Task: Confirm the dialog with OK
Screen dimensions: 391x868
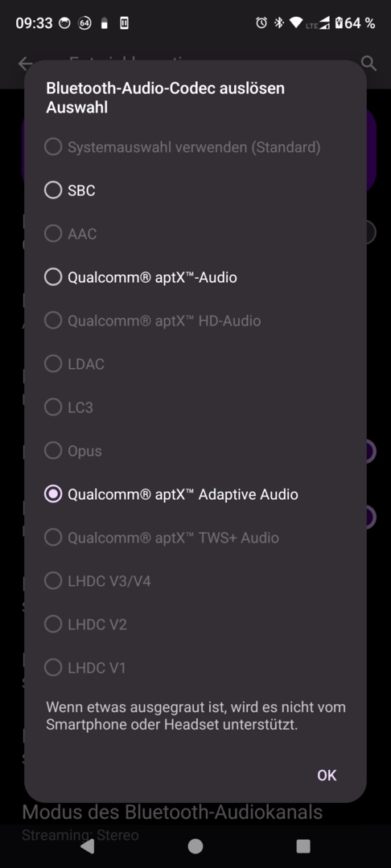Action: pos(327,775)
